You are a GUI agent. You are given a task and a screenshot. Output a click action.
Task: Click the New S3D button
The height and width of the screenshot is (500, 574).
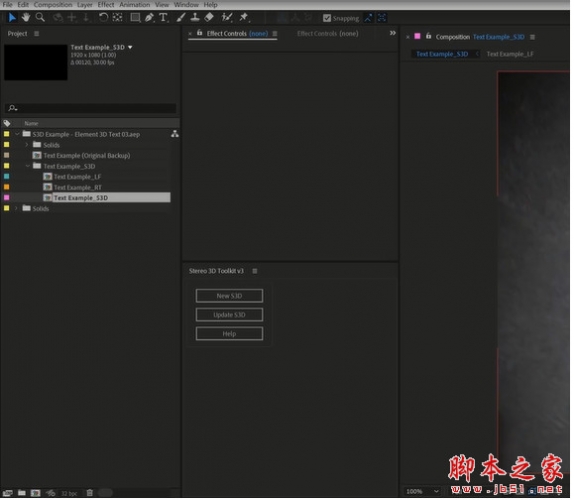coord(229,296)
